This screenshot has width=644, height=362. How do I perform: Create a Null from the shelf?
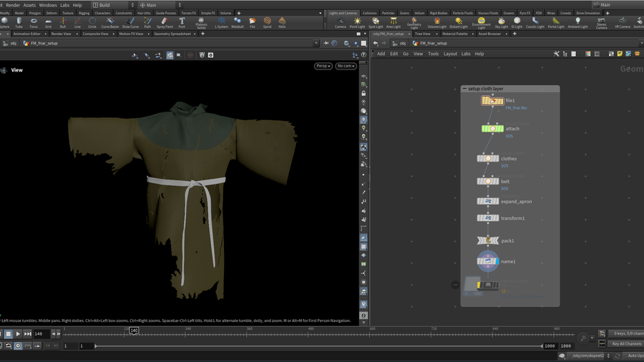click(63, 23)
